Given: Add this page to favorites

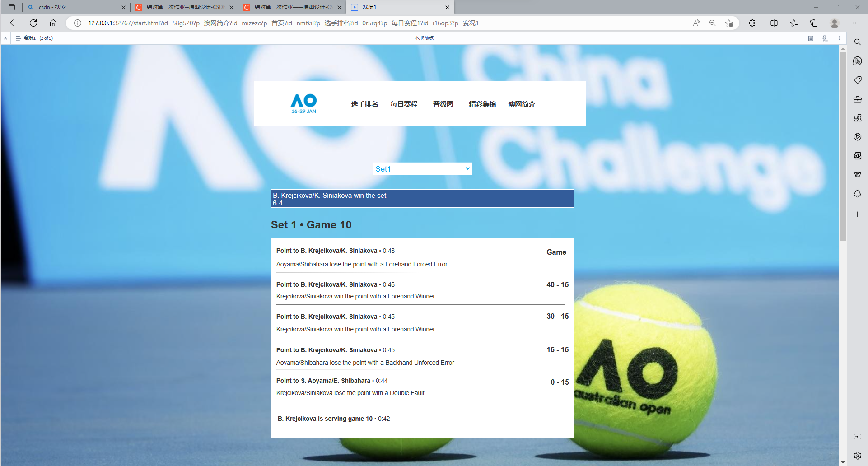Looking at the screenshot, I should (729, 23).
